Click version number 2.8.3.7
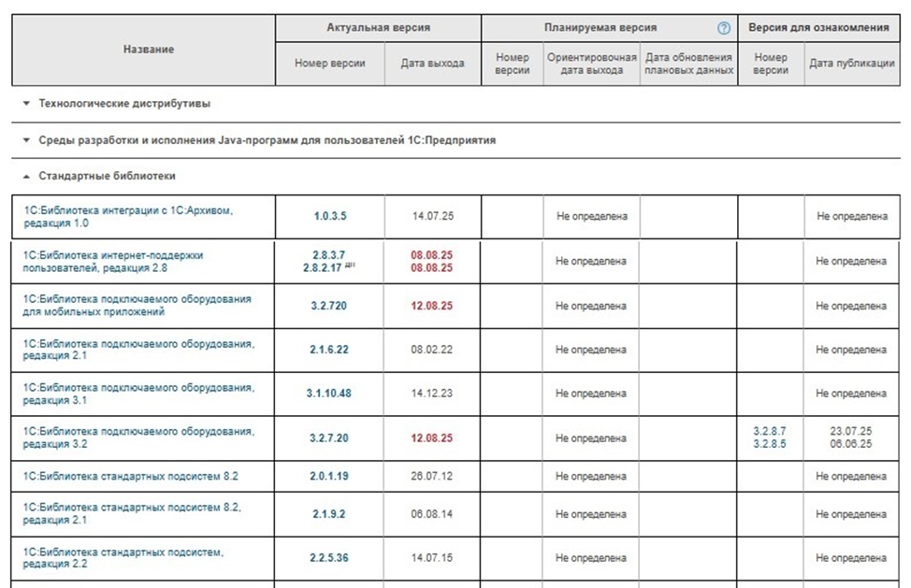Image resolution: width=911 pixels, height=588 pixels. [x=329, y=255]
